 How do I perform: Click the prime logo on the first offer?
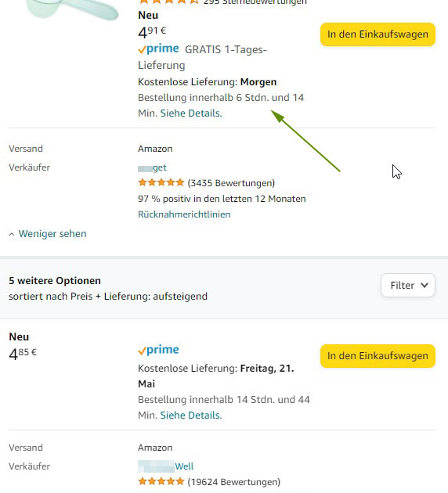click(158, 49)
